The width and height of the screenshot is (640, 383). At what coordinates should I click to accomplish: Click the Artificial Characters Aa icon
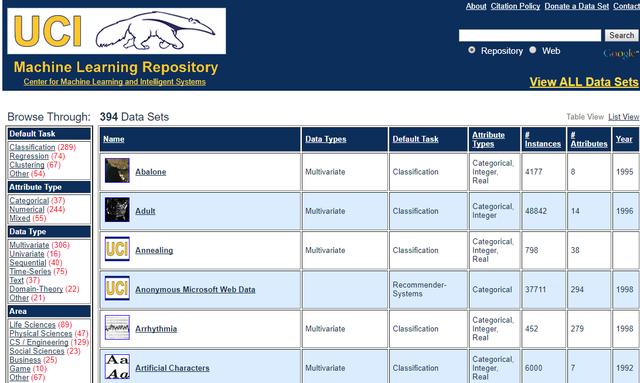[x=117, y=367]
